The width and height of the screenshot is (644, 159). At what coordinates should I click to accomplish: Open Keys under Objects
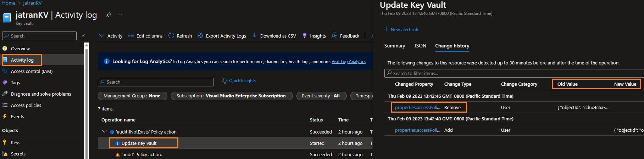click(x=16, y=142)
